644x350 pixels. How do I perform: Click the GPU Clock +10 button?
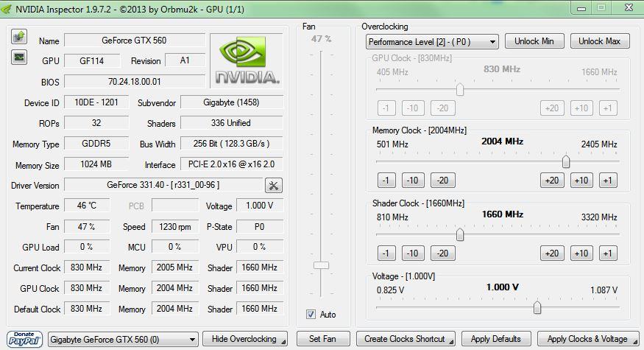pos(581,108)
